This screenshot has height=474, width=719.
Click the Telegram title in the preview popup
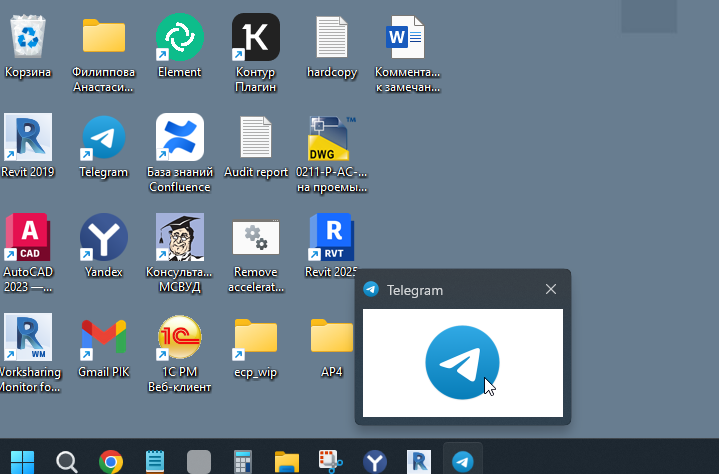point(415,290)
